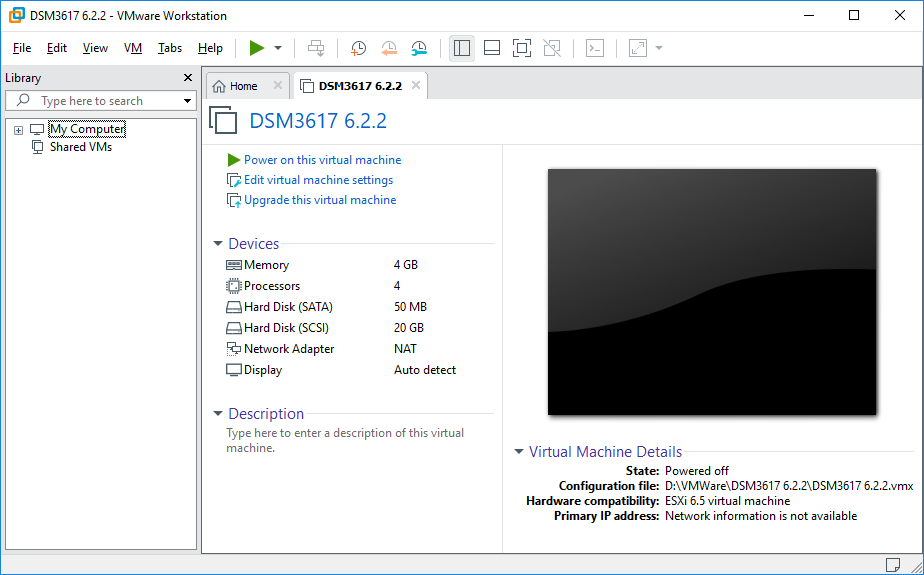Click the Send Ctrl+Alt+Del toolbar icon

[316, 48]
